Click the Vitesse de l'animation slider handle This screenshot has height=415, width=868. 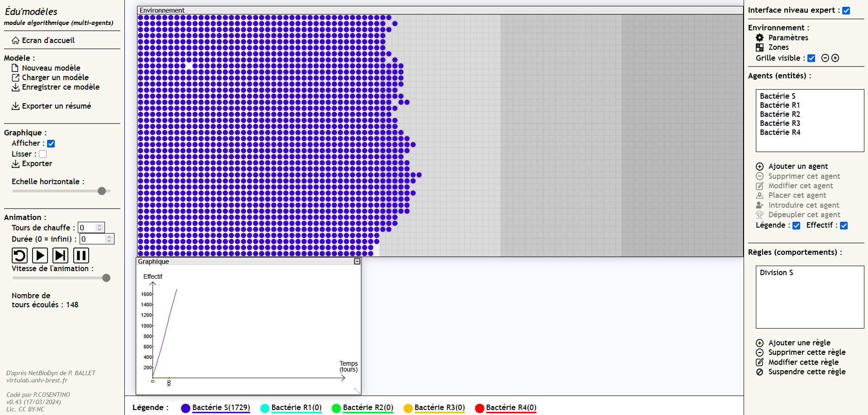tap(106, 278)
